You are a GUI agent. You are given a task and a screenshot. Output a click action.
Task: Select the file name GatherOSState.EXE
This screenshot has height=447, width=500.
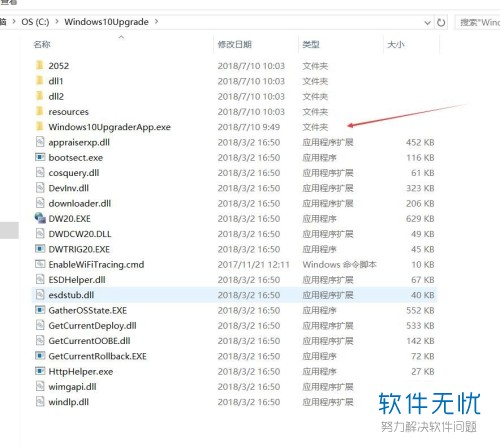(87, 310)
